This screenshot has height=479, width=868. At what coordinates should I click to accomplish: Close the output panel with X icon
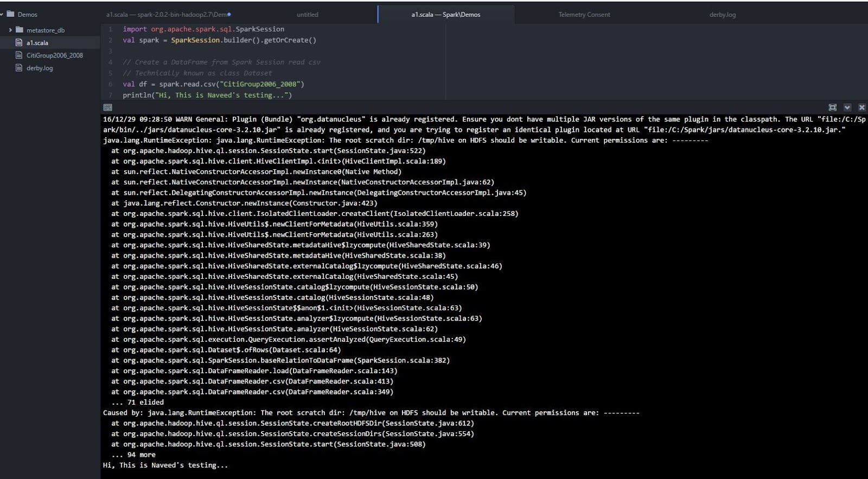(861, 107)
